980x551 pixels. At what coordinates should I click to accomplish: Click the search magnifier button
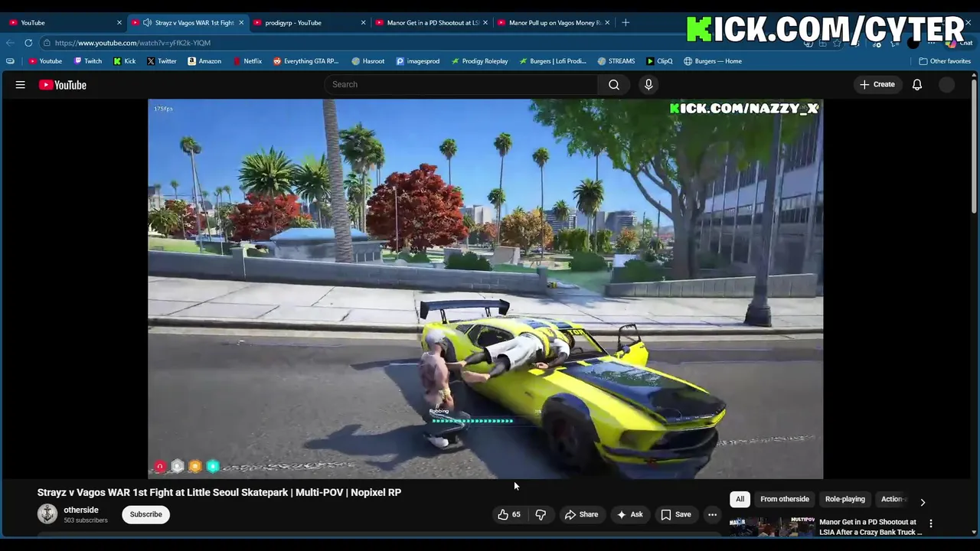[614, 84]
